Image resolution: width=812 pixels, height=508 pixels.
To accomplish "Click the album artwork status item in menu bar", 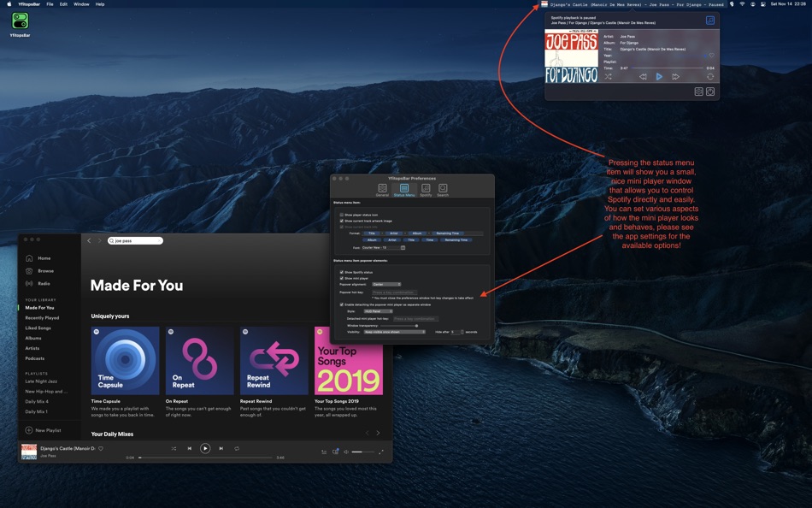I will coord(544,4).
